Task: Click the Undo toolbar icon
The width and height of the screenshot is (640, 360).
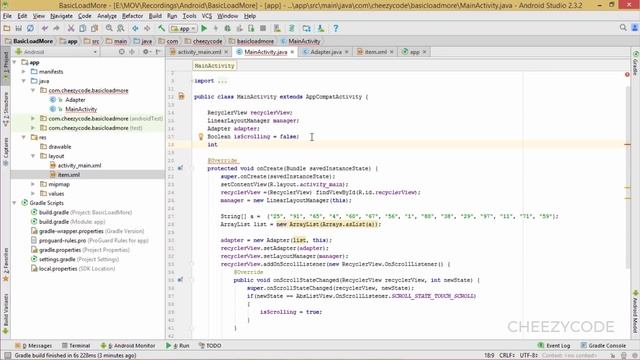Action: tap(44, 28)
